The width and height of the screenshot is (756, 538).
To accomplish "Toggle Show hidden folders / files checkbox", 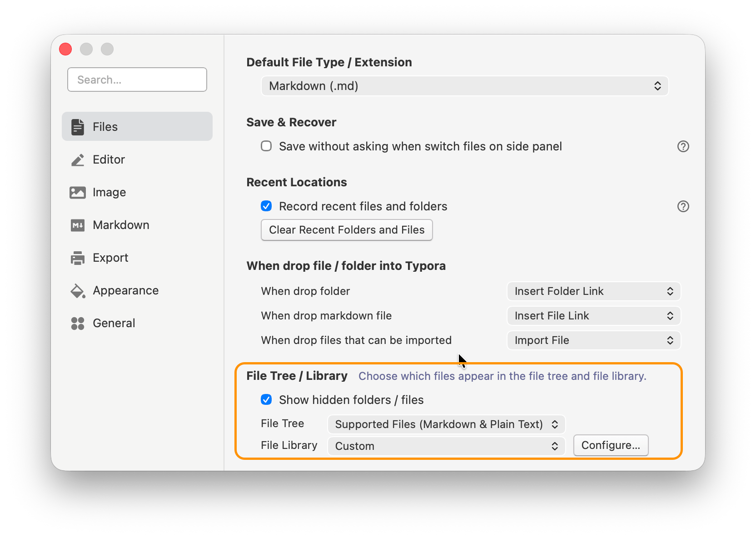I will click(266, 399).
